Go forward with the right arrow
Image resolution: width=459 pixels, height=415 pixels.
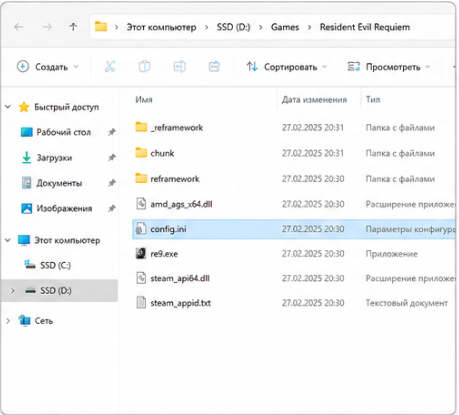[47, 27]
